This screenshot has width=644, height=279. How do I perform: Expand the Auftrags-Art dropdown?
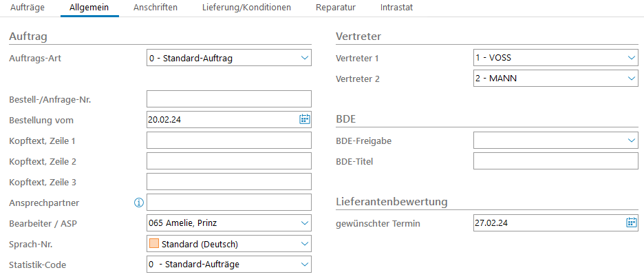pos(305,58)
